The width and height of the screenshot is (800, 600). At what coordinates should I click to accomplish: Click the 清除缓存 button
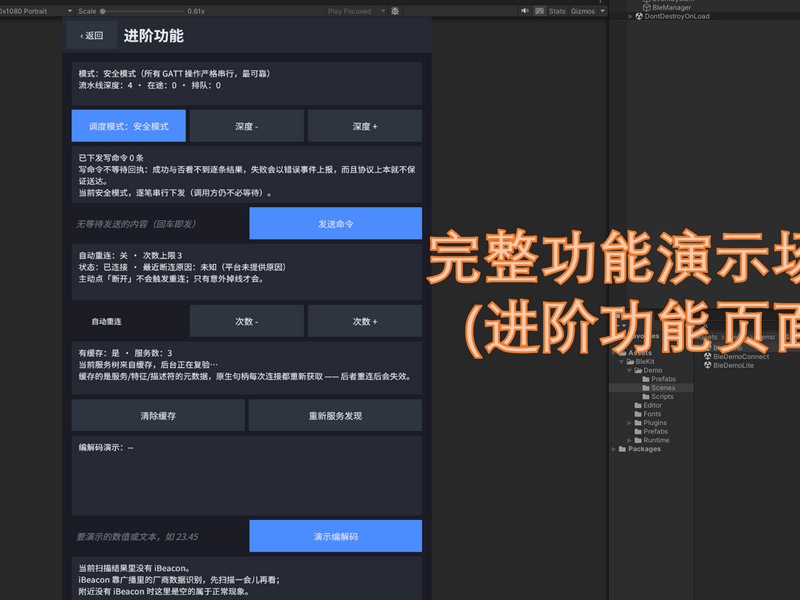click(158, 415)
